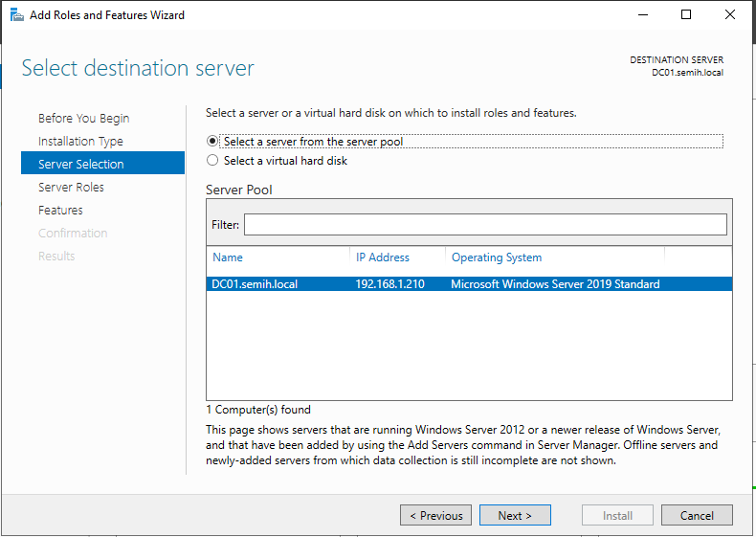Click the Previous button
Image resolution: width=756 pixels, height=537 pixels.
435,515
